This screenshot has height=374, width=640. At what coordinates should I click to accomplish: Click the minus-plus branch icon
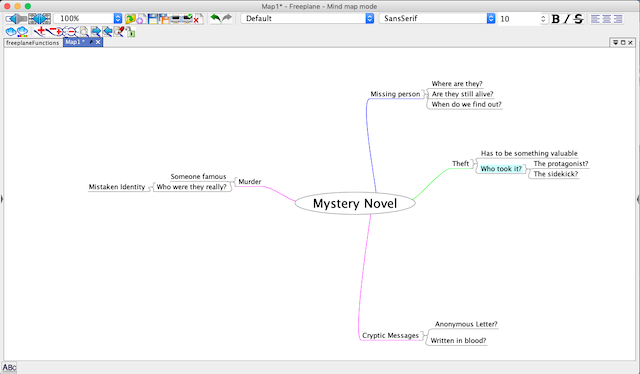[54, 31]
